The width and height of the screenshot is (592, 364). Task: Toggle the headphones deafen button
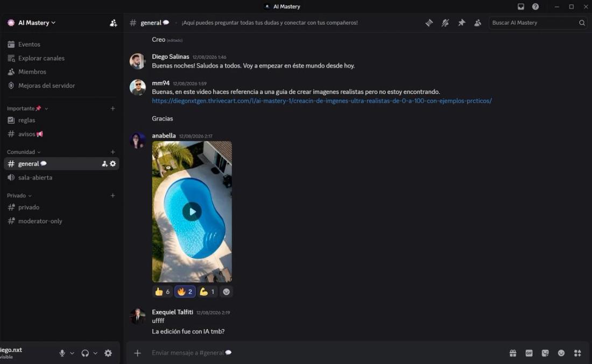pyautogui.click(x=85, y=353)
